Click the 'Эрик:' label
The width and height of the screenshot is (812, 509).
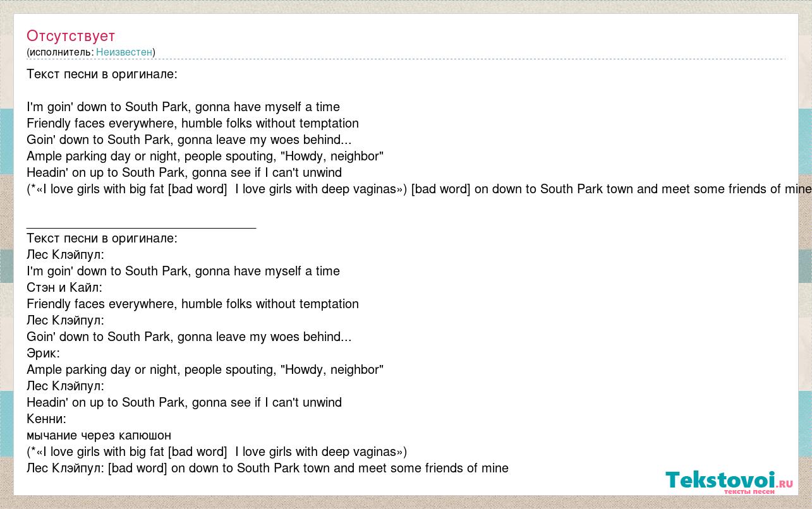point(43,353)
